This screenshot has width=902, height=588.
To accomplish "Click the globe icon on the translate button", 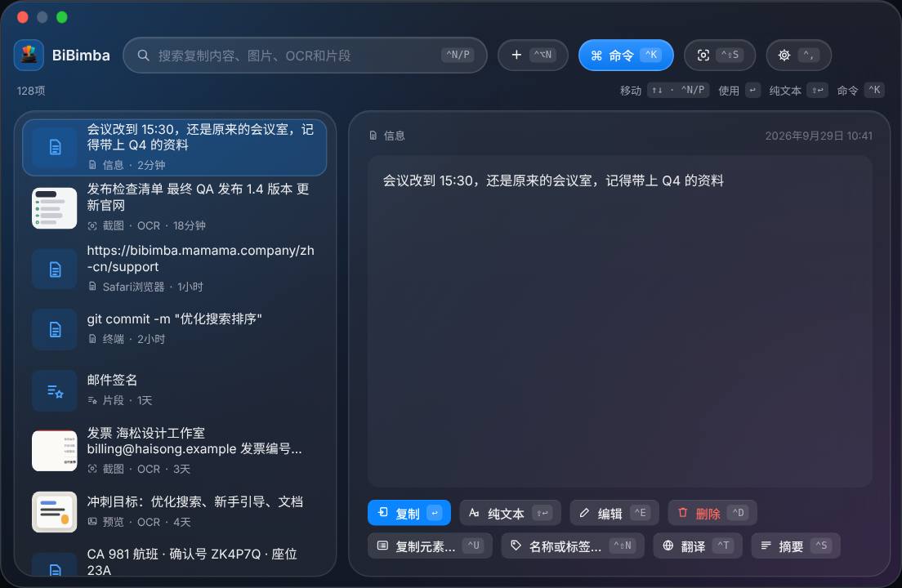I will tap(668, 546).
